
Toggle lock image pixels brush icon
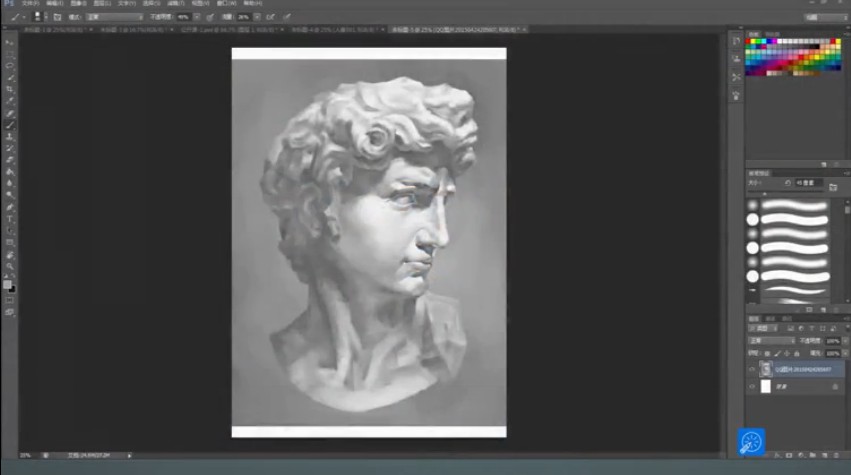point(777,353)
